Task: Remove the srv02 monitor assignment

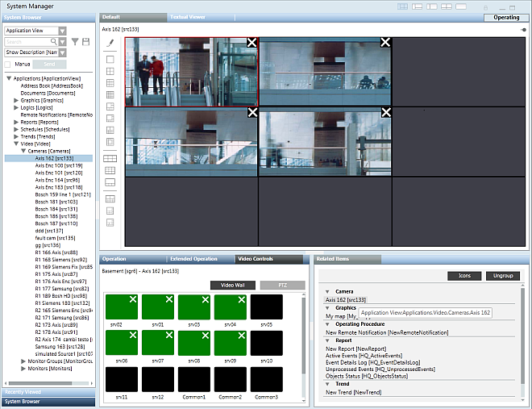Action: (134, 299)
